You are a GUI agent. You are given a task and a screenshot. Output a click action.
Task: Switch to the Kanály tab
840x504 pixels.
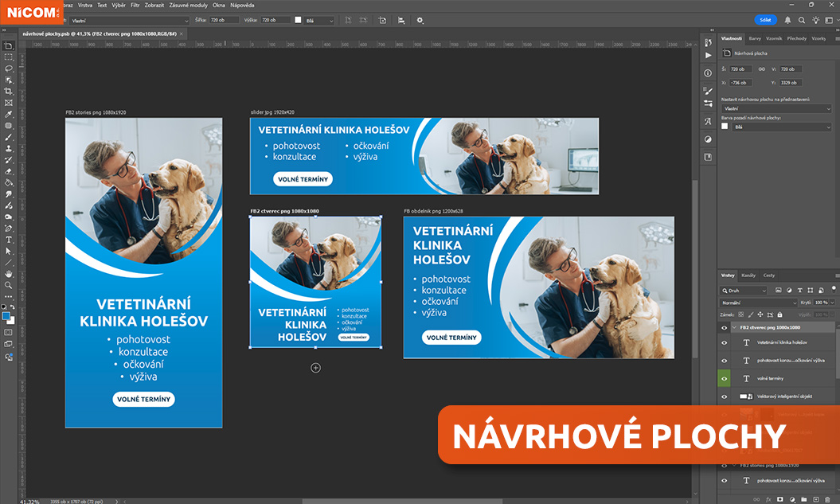point(748,275)
